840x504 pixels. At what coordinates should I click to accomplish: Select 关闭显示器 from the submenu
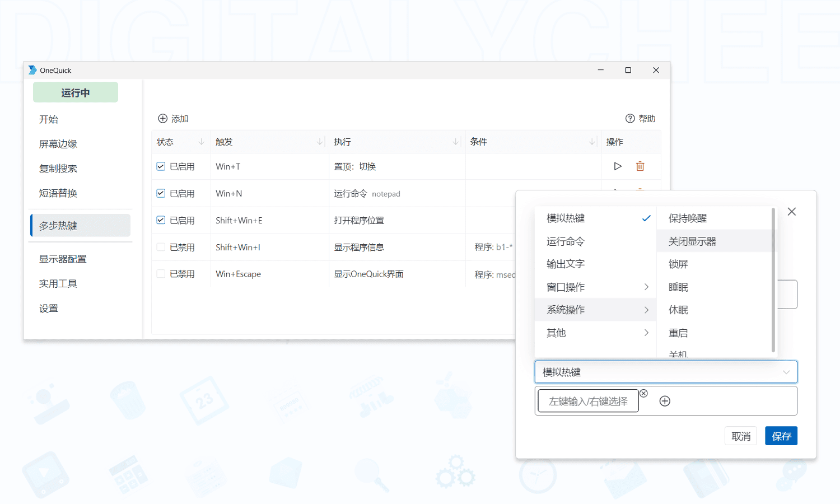692,241
